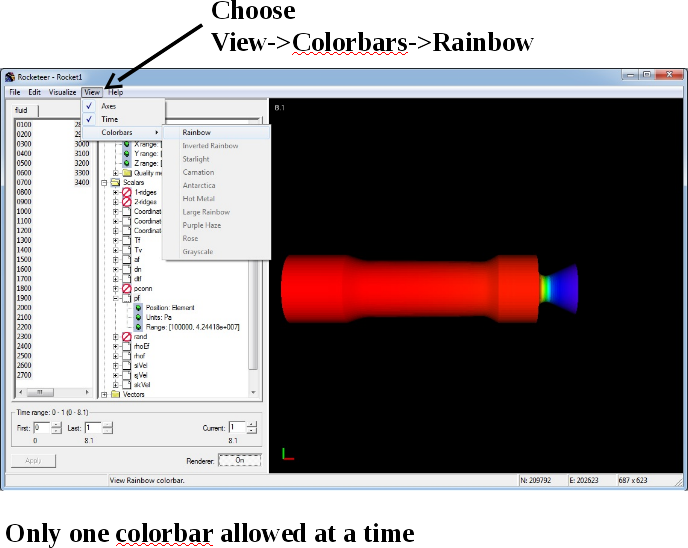This screenshot has width=688, height=548.
Task: Toggle the rhoEf scalar checkbox
Action: tap(127, 346)
